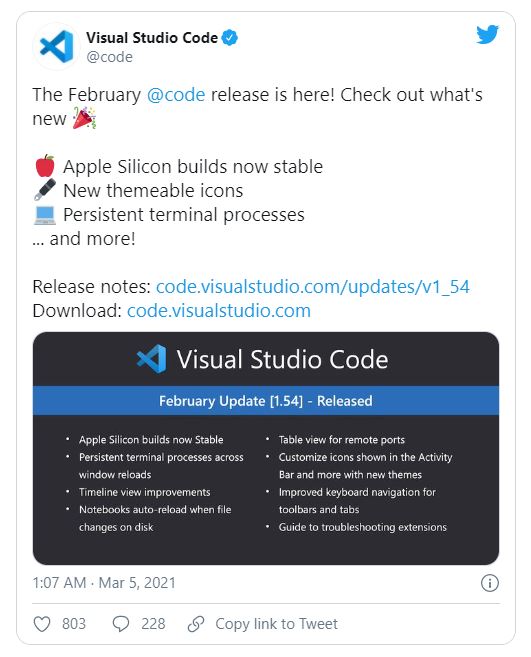This screenshot has height=657, width=531.
Task: Open the release notes v1_54 link
Action: coord(313,287)
